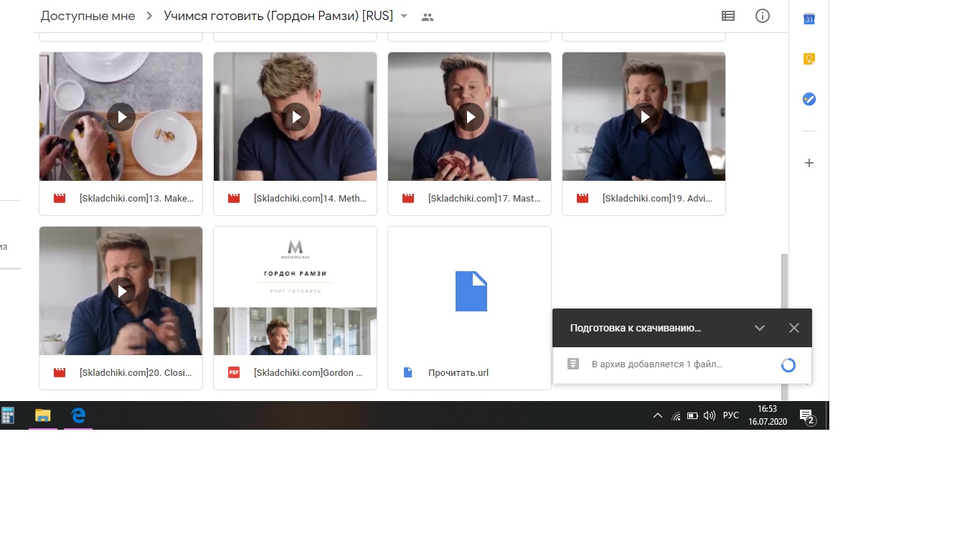The image size is (980, 551).
Task: Click the plus icon to get add-ons
Action: pyautogui.click(x=809, y=163)
